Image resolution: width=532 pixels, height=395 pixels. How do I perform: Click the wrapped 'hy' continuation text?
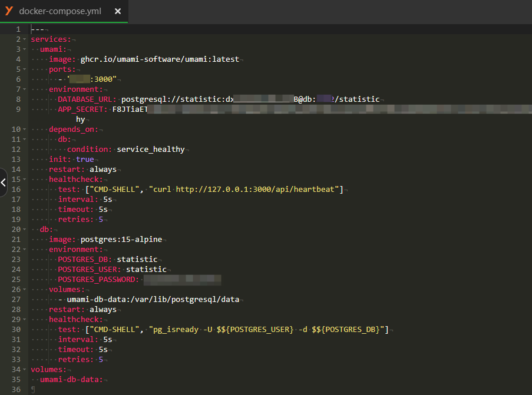tap(80, 120)
